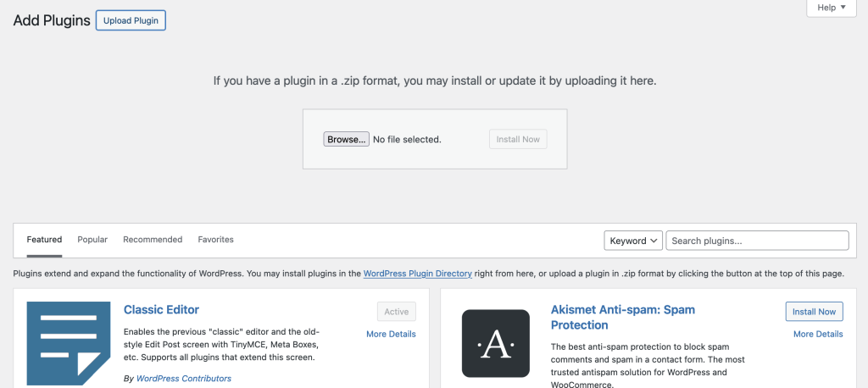Click the Akismet Anti-spam plugin icon
This screenshot has height=388, width=868.
495,343
